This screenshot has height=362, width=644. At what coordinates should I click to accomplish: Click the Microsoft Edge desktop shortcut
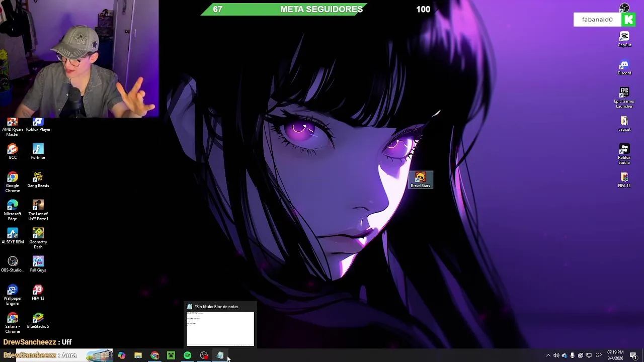coord(13,211)
